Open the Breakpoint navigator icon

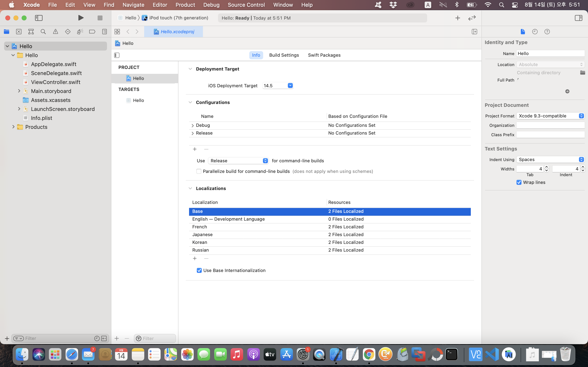click(92, 32)
